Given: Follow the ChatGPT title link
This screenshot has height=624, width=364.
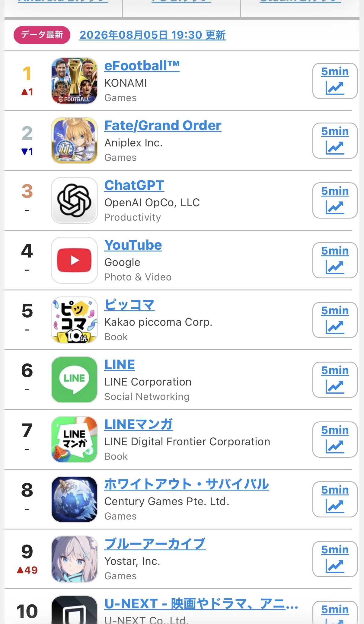Looking at the screenshot, I should (x=134, y=185).
